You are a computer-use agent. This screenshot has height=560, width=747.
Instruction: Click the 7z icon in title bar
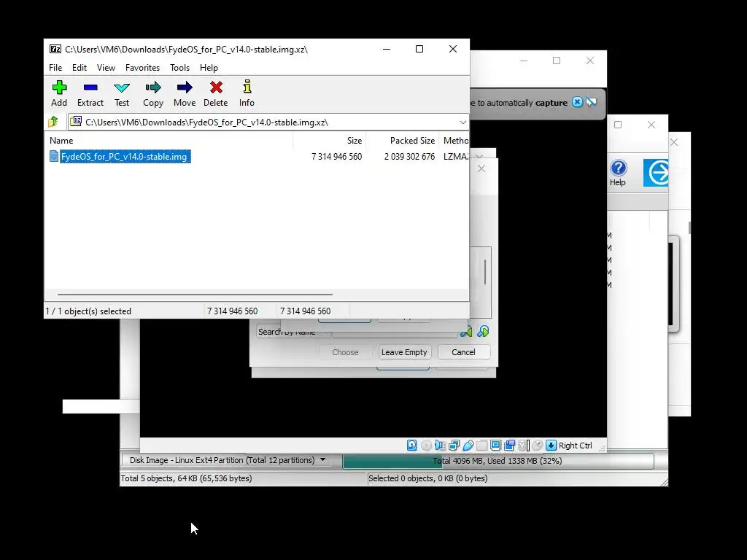coord(55,49)
